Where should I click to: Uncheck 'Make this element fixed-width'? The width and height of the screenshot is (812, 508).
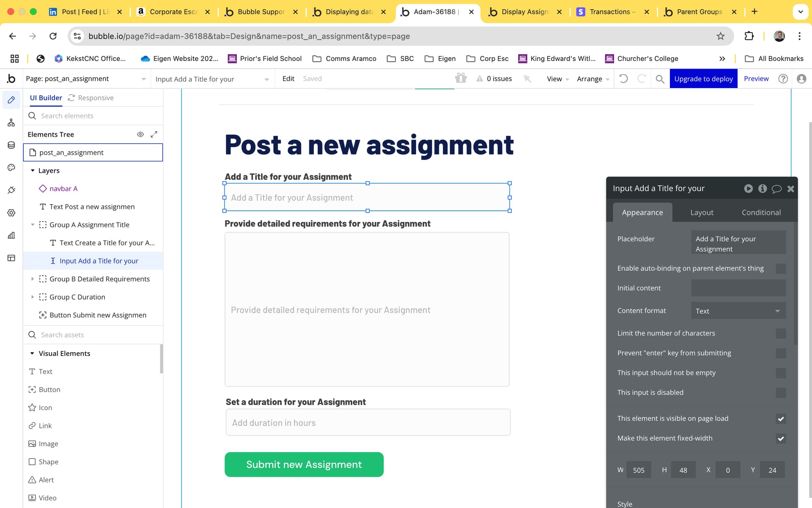pos(781,439)
